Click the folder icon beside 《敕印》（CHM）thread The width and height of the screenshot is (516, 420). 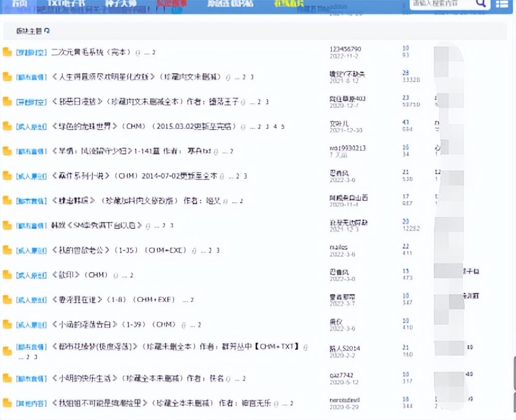pos(7,274)
